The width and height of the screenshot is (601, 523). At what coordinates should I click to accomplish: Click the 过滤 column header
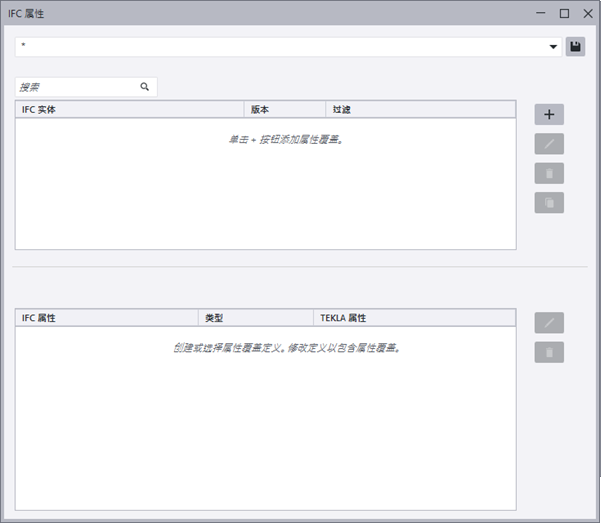tap(421, 109)
